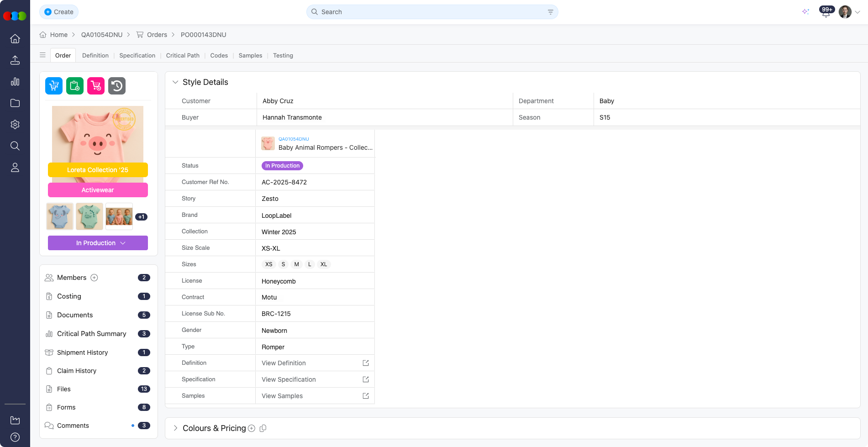This screenshot has height=447, width=868.
Task: Select the blue elephant romper thumbnail
Action: (60, 216)
